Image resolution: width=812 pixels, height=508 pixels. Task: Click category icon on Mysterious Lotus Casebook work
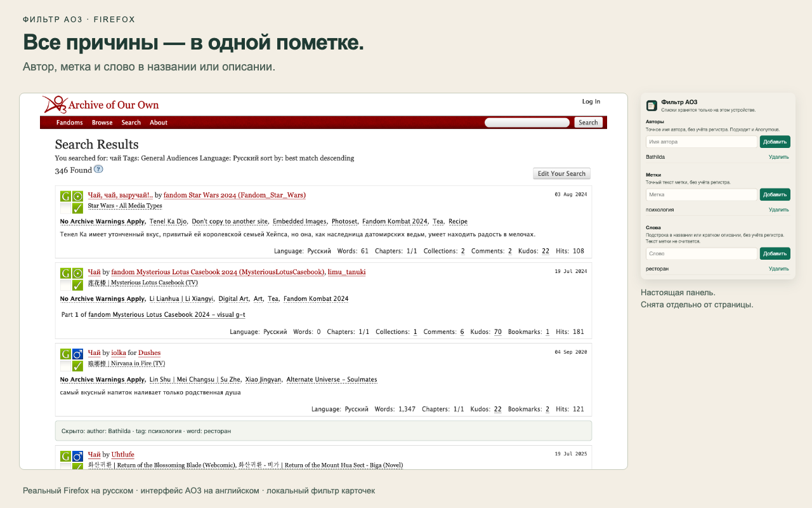78,274
